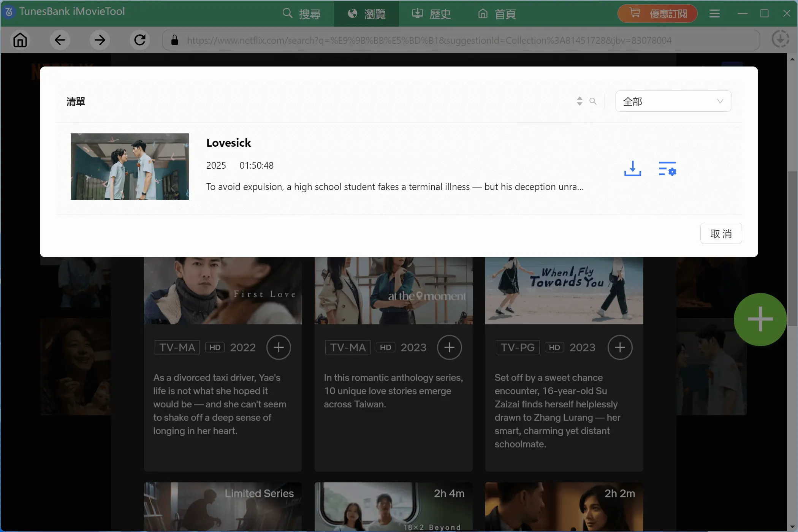
Task: Open the download manager beside the address bar
Action: 781,39
